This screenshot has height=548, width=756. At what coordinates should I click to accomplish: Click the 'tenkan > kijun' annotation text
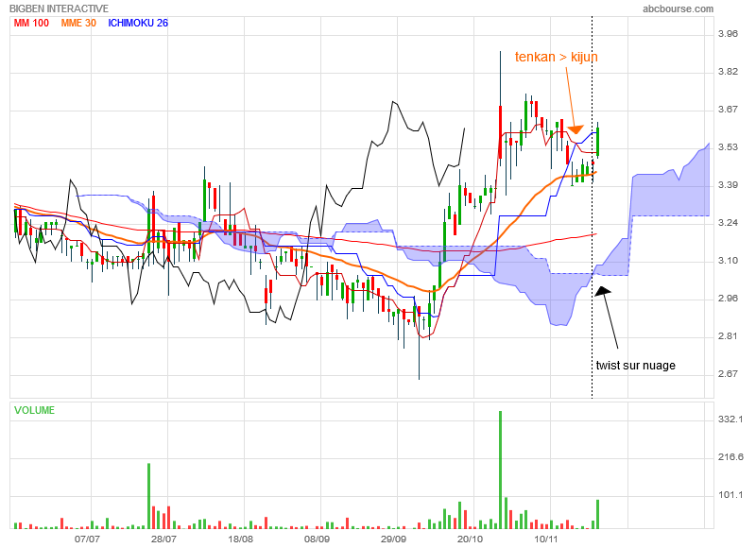(x=556, y=58)
